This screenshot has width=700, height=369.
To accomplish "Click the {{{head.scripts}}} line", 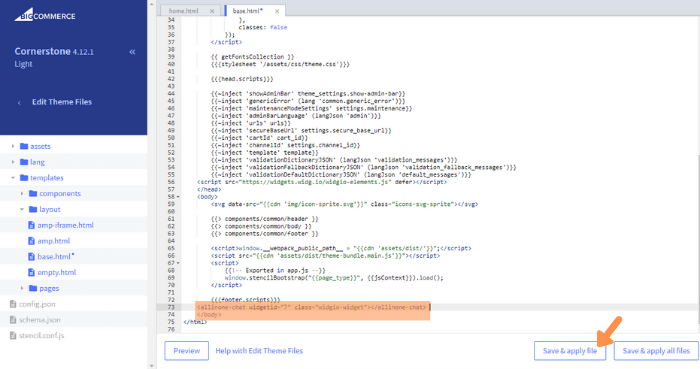I will click(242, 79).
